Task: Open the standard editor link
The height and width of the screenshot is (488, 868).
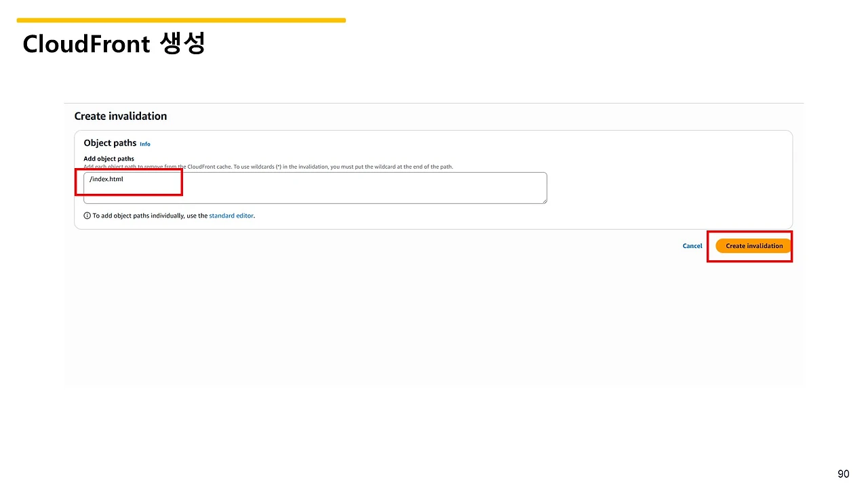Action: pos(231,216)
